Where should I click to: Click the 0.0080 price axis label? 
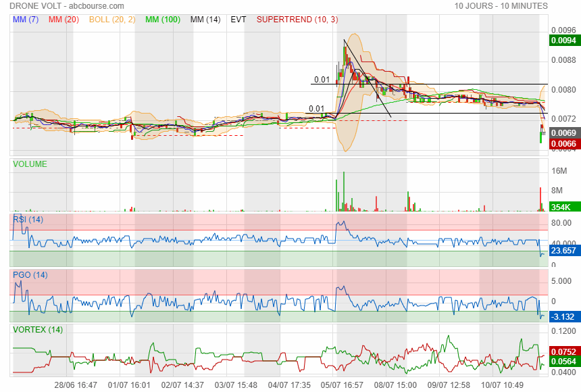[563, 89]
